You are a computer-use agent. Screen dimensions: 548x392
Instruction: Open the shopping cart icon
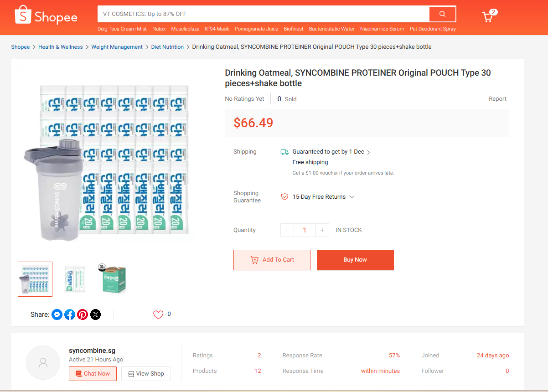point(488,17)
